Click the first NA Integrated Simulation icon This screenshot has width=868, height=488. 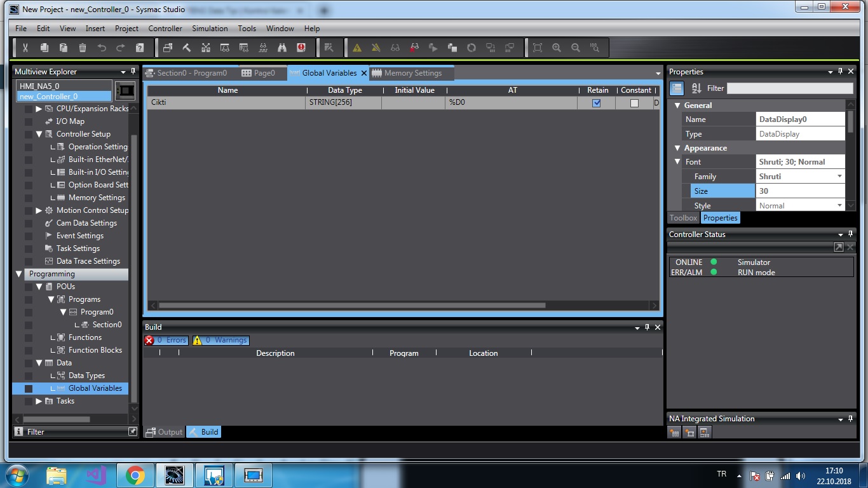click(675, 433)
